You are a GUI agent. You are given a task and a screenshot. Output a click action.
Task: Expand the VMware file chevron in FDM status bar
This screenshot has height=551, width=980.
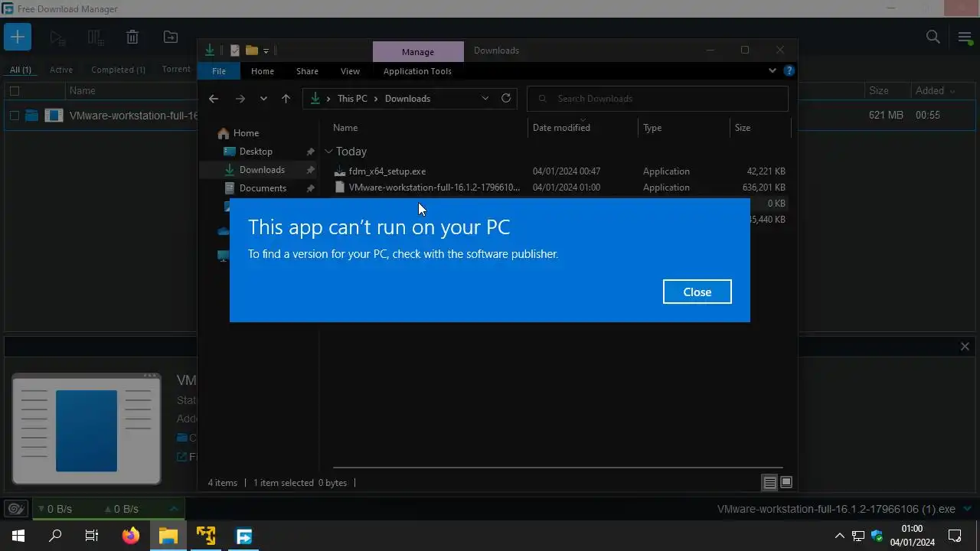coord(969,508)
